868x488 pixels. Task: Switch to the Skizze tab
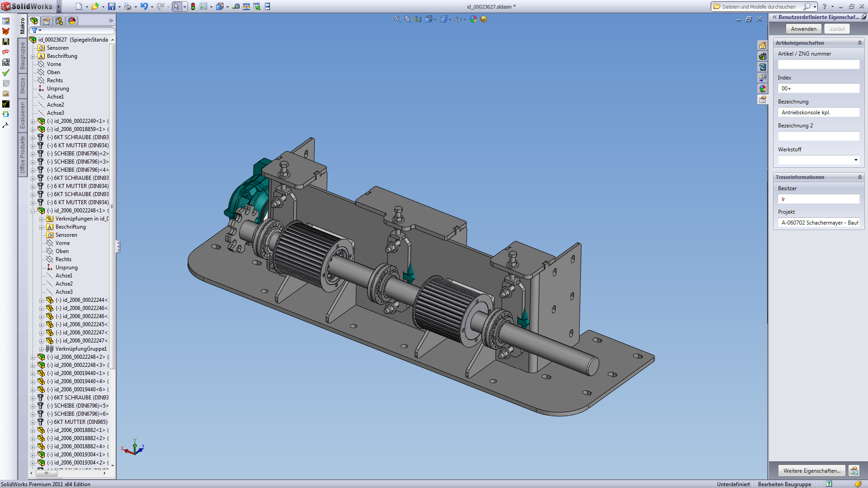[x=23, y=86]
